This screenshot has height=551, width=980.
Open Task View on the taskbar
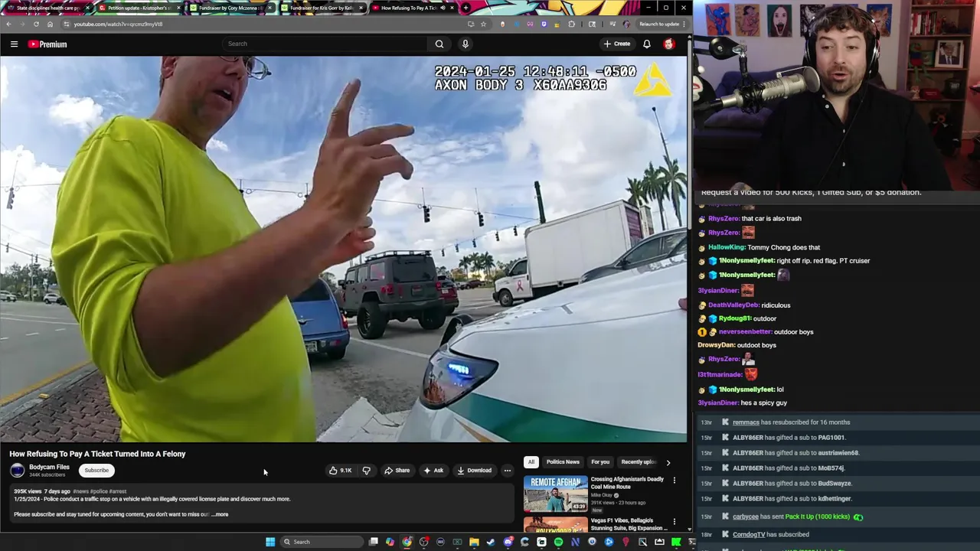374,542
